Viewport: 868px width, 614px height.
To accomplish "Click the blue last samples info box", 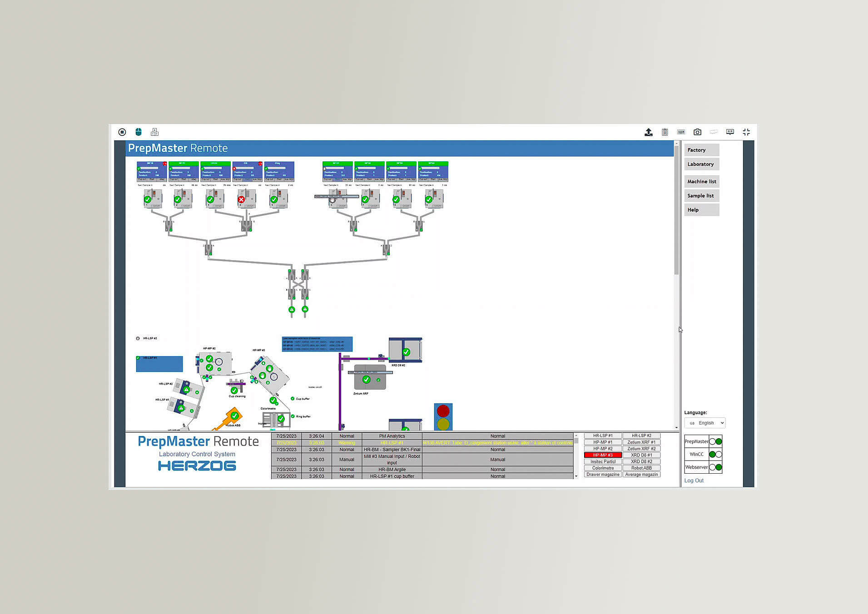I will coord(317,344).
